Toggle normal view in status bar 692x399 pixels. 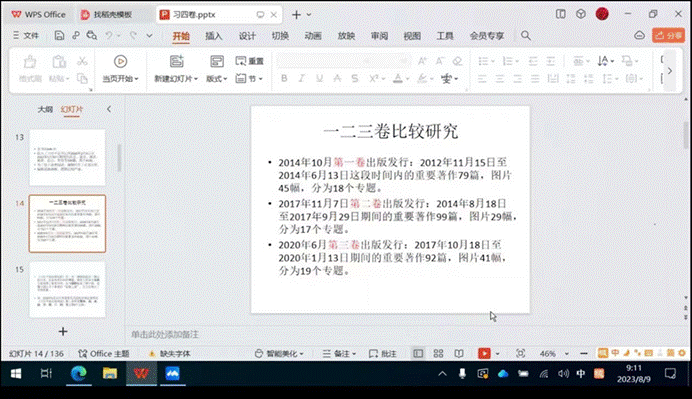pyautogui.click(x=418, y=354)
